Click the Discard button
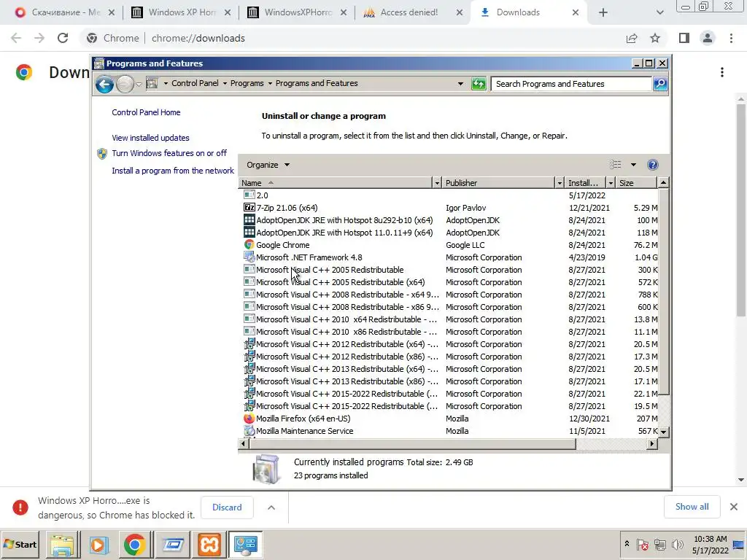 pos(227,507)
